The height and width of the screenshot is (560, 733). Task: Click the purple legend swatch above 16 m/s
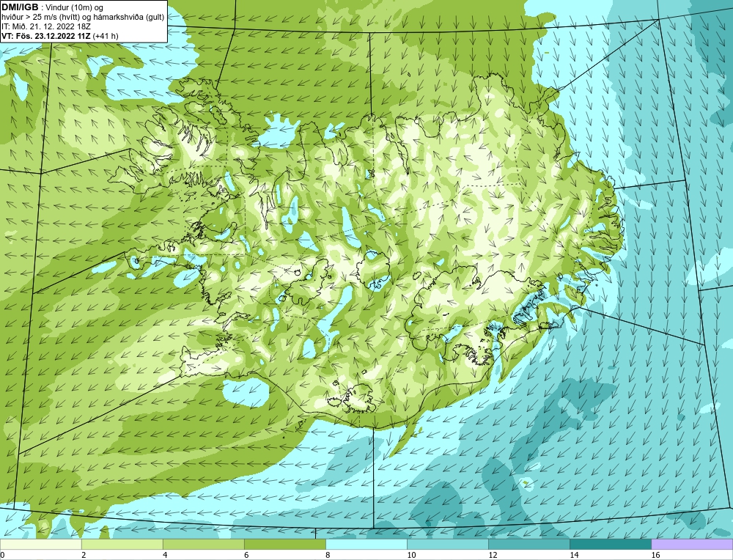coord(692,545)
